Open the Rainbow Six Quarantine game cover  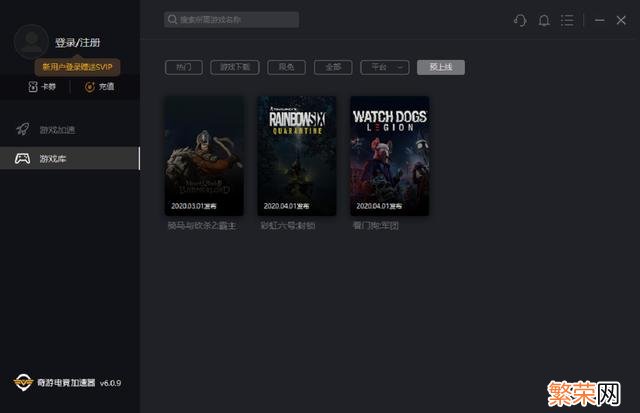tap(297, 155)
